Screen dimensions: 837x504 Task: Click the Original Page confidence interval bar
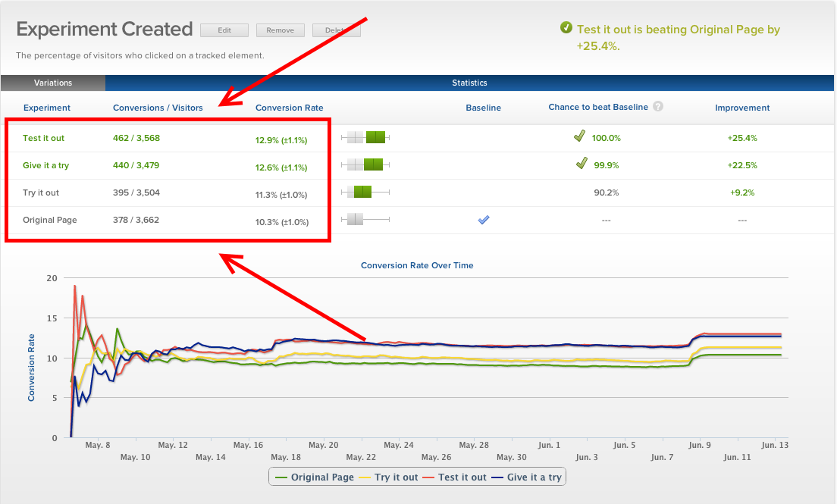point(365,219)
